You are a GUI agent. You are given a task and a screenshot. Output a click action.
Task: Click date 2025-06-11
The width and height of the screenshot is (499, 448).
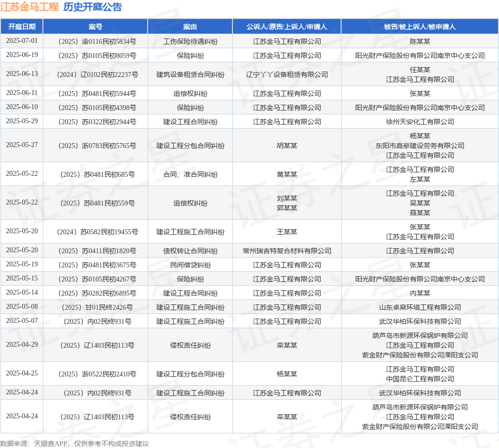pos(21,93)
